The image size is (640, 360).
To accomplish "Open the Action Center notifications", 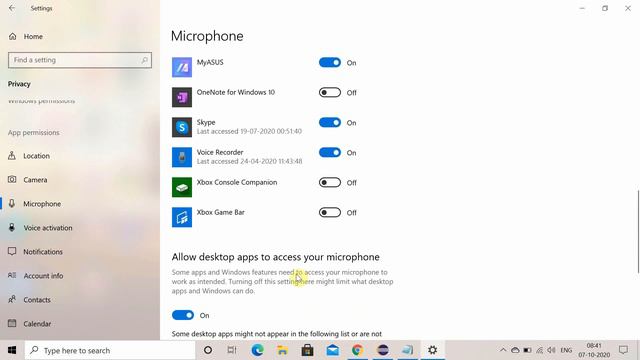I will 623,350.
